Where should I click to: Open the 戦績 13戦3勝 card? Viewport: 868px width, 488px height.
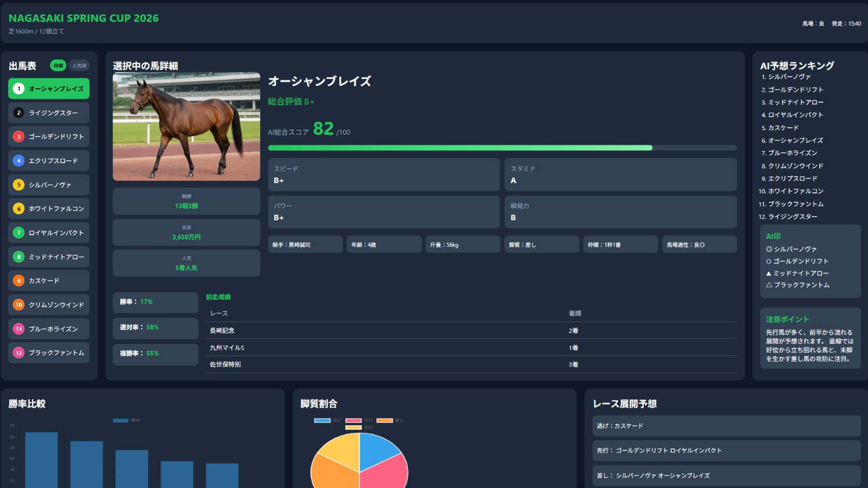[x=186, y=201]
